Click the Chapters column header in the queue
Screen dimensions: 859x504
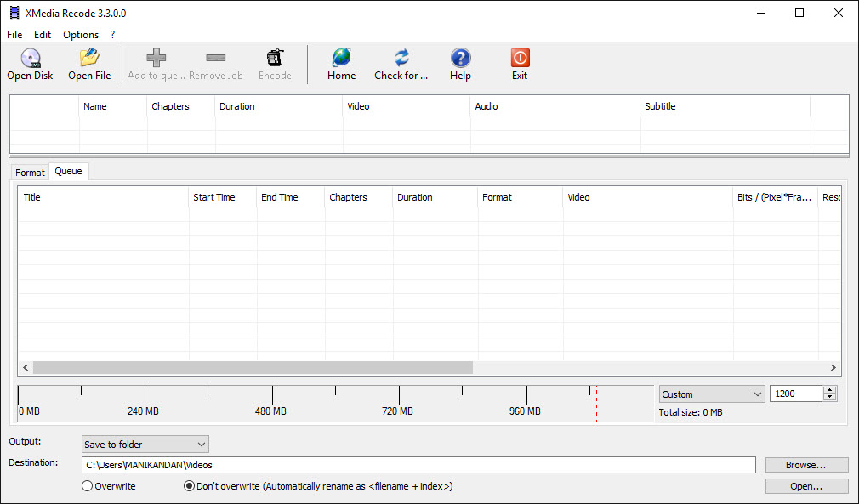(358, 197)
